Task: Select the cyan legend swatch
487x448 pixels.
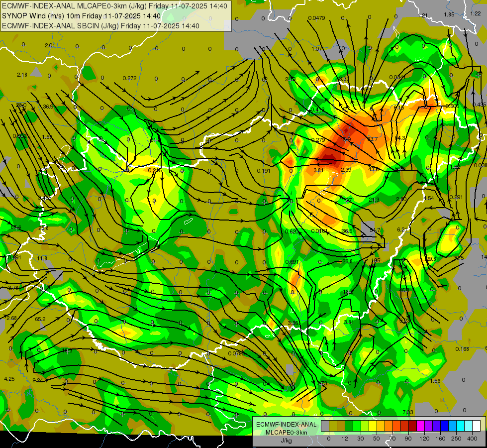Action: coord(461,426)
